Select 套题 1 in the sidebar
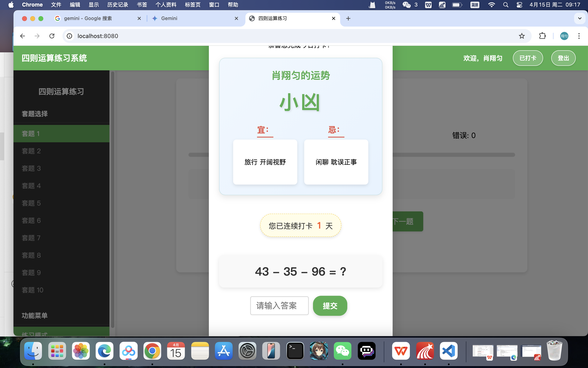588x368 pixels. click(61, 134)
